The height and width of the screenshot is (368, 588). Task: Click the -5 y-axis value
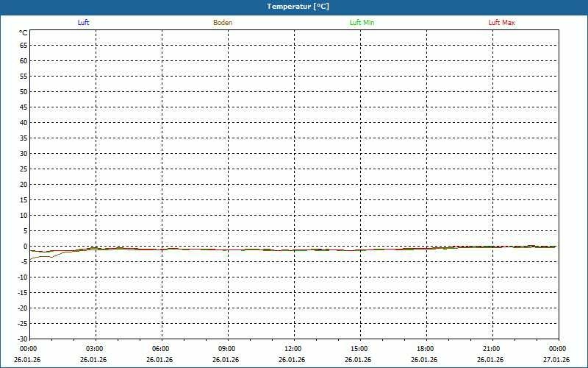(24, 262)
